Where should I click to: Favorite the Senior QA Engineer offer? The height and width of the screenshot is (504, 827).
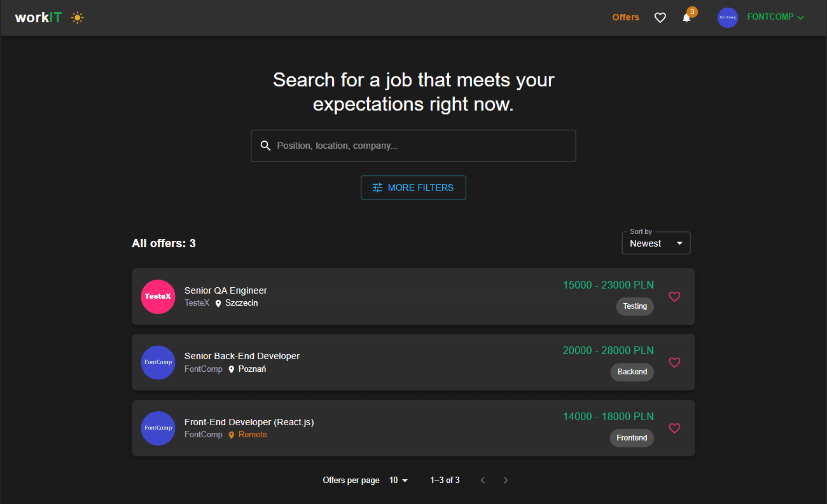point(674,296)
